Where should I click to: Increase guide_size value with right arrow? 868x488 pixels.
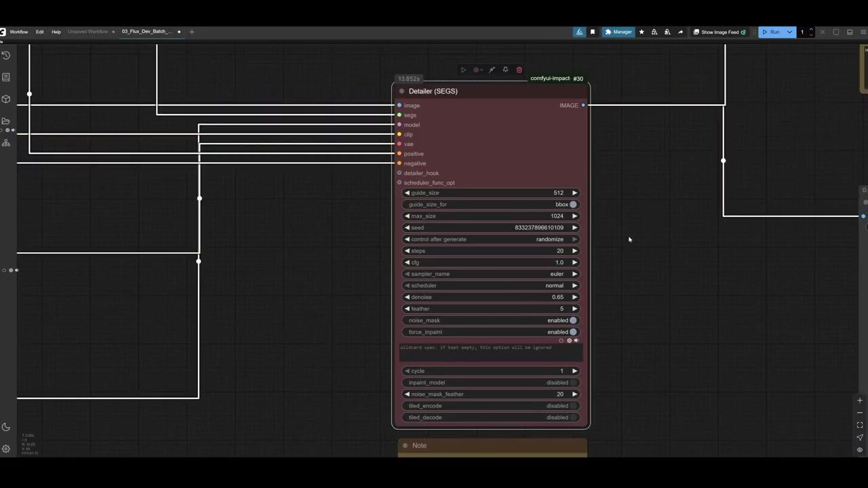point(574,193)
